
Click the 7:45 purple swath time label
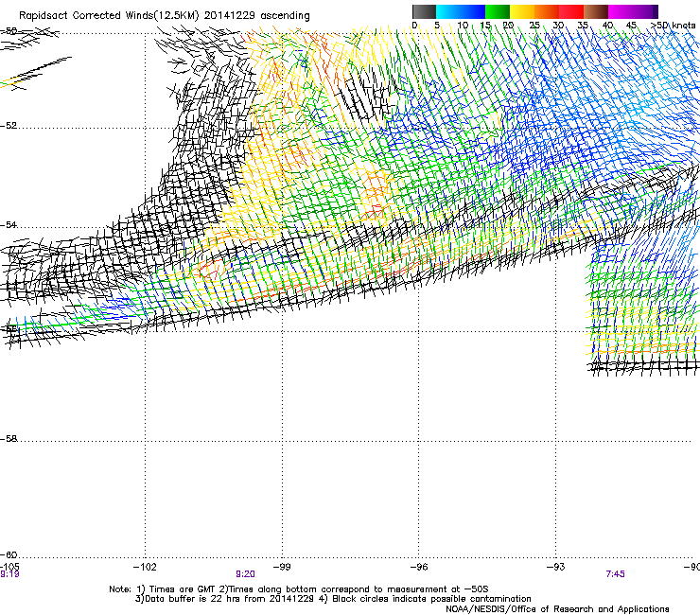615,574
